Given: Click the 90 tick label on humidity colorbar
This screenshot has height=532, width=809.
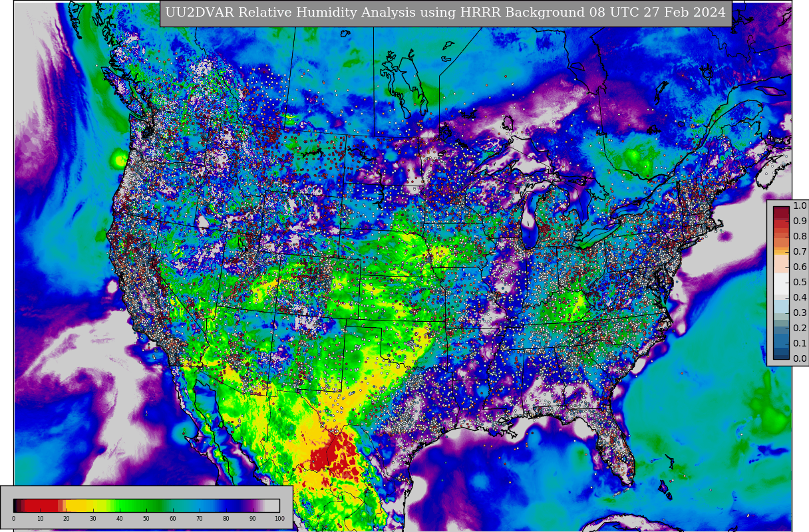Looking at the screenshot, I should [x=253, y=519].
